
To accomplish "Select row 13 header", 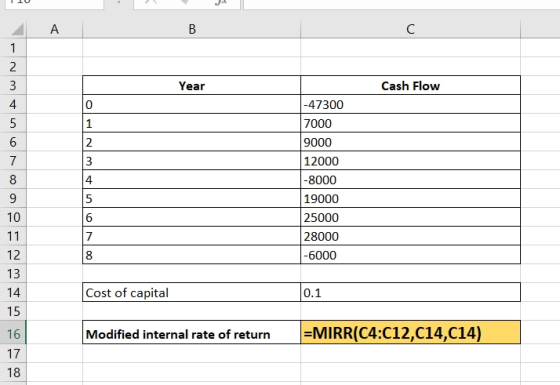I will pos(13,274).
